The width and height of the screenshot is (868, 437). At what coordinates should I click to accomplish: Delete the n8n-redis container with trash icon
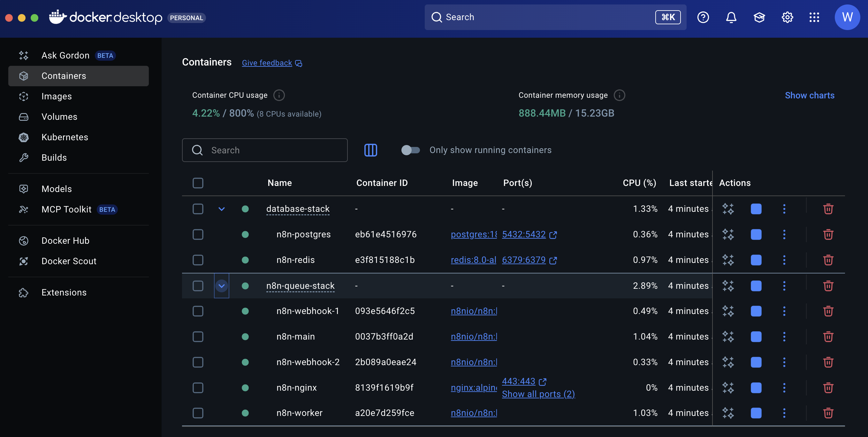coord(828,260)
